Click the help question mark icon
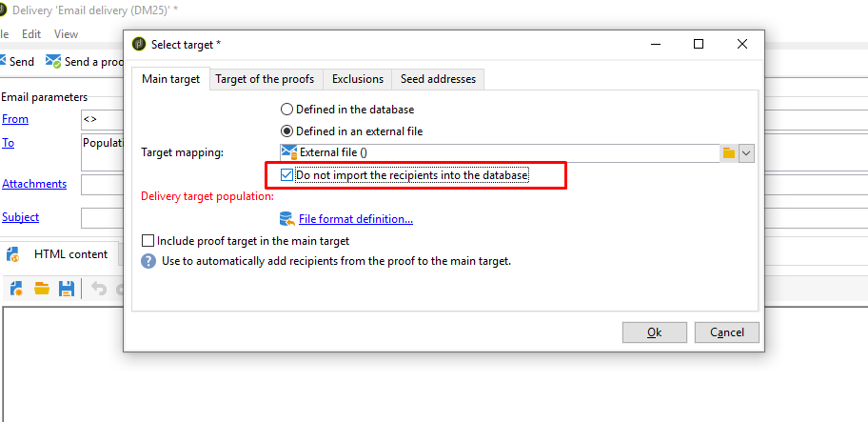The height and width of the screenshot is (422, 868). (x=148, y=261)
